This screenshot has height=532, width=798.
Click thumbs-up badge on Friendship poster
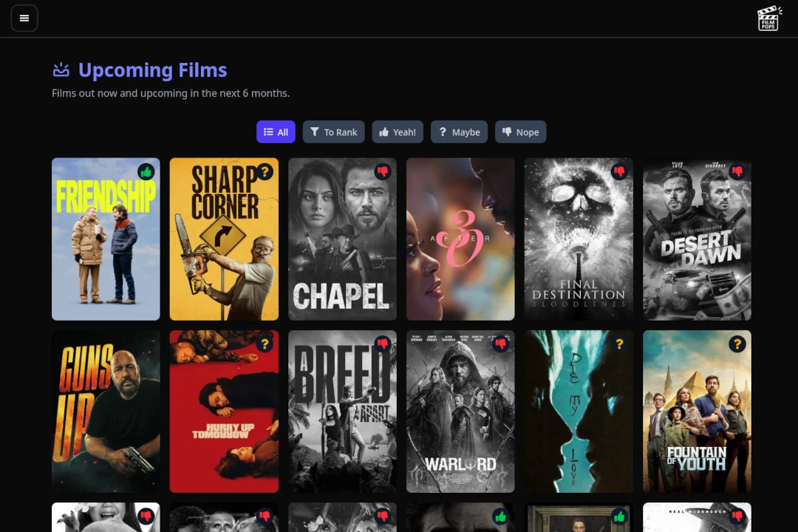click(146, 171)
